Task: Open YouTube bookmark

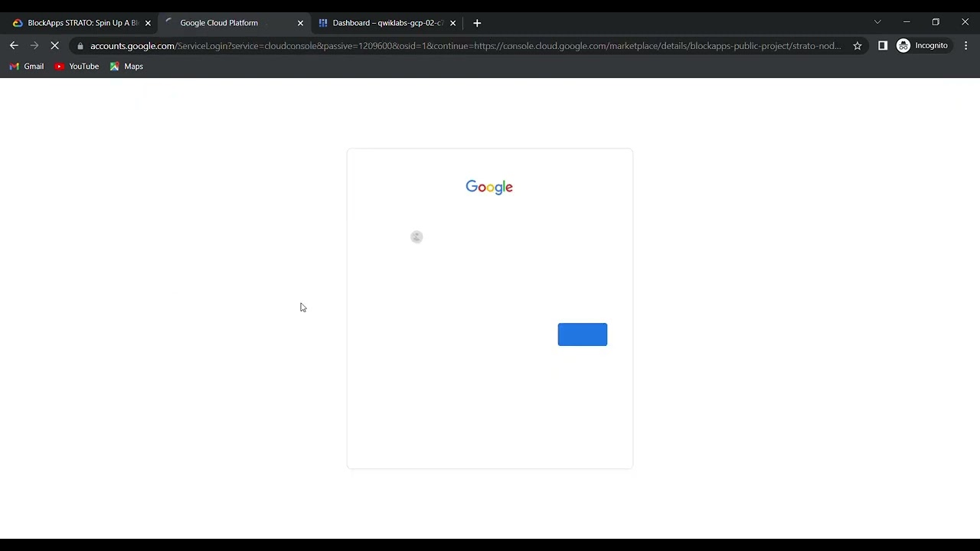Action: (x=77, y=67)
